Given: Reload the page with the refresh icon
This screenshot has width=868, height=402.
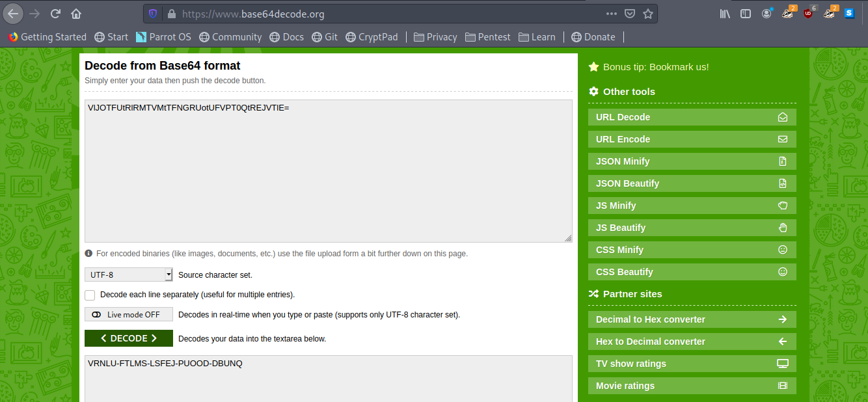Looking at the screenshot, I should click(x=56, y=14).
